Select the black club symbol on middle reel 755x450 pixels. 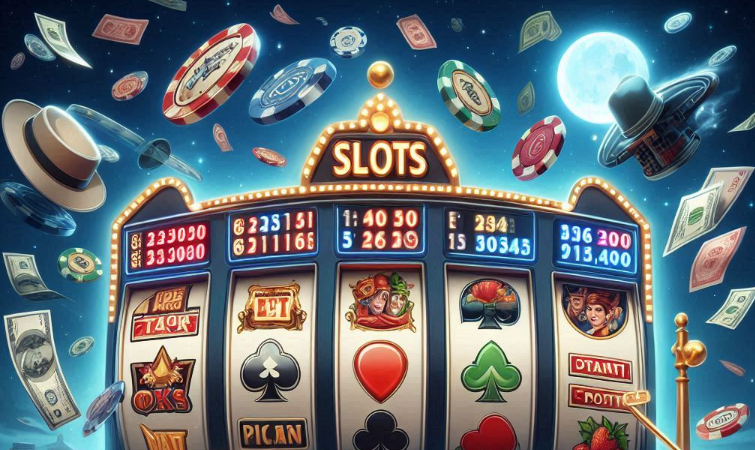click(x=380, y=431)
